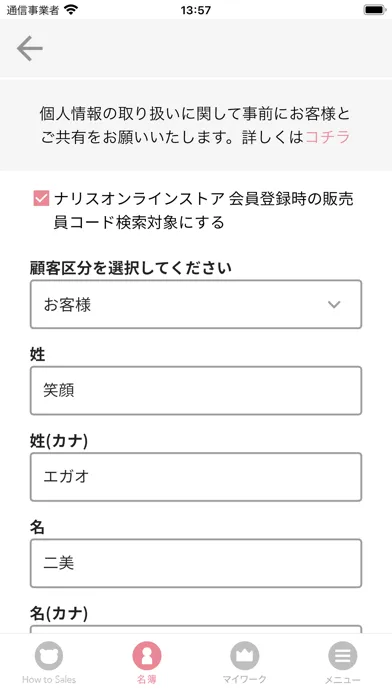Viewport: 392px width, 696px height.
Task: Tap the マイワーク tab label
Action: click(245, 679)
